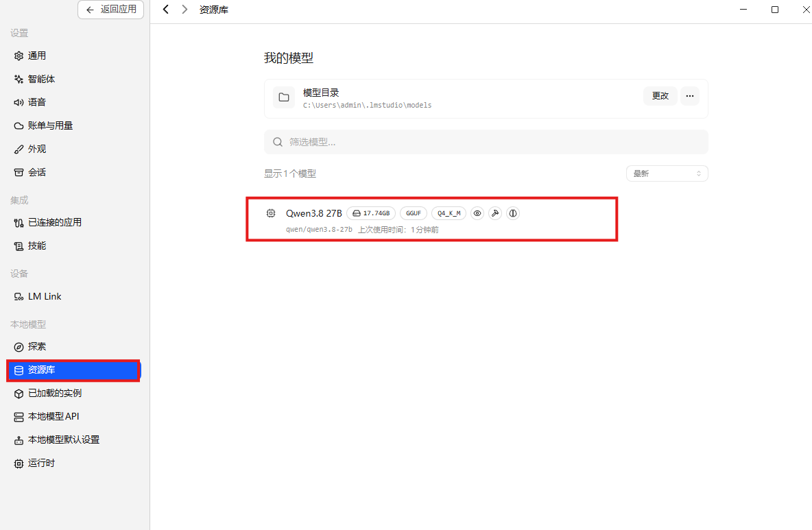Click the Q4_K_M quantization badge
This screenshot has width=812, height=530.
(x=449, y=213)
